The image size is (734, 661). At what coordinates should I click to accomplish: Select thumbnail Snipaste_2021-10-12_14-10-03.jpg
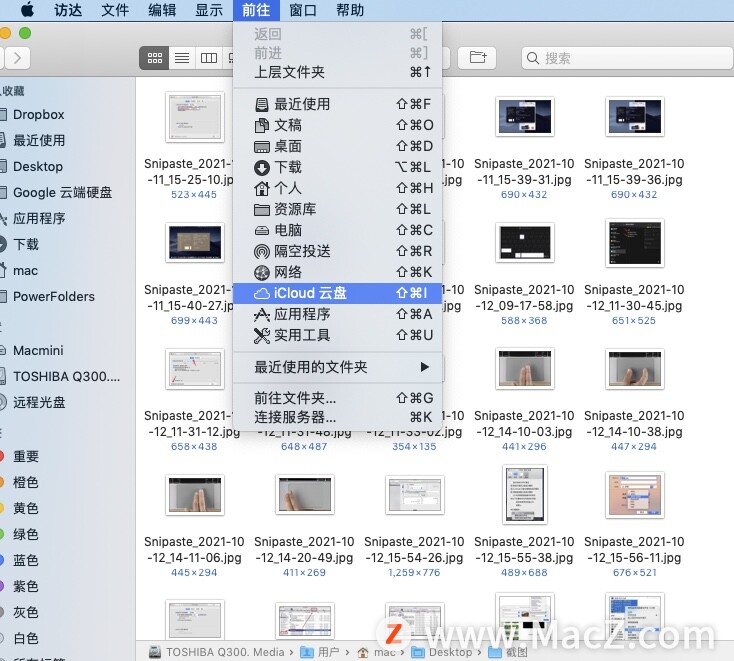tap(524, 368)
